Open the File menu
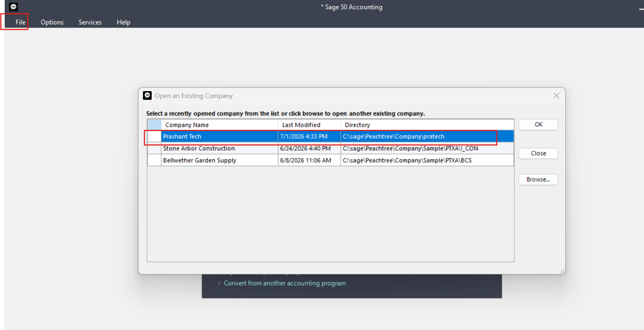 pos(20,22)
